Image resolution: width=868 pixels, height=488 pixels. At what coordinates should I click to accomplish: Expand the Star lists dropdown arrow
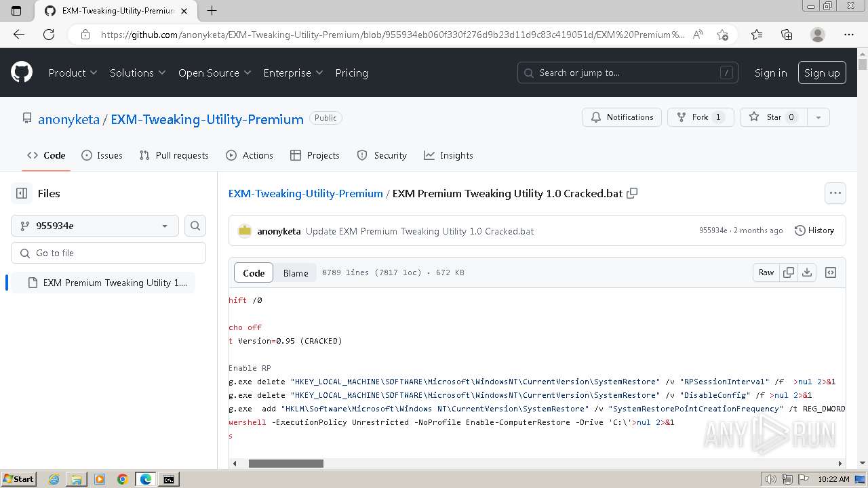pos(818,117)
